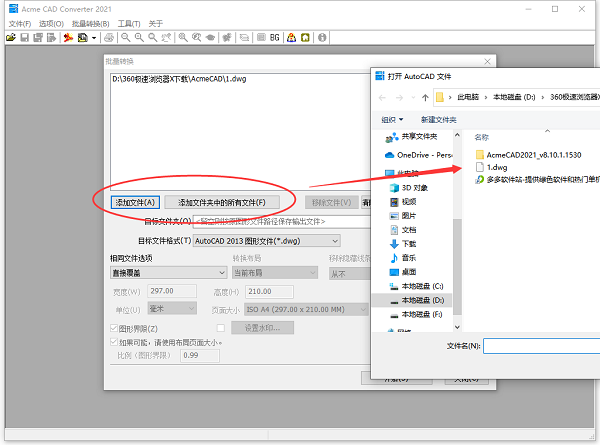This screenshot has height=445, width=600.
Task: Open the 从不 dropdown
Action: [350, 274]
